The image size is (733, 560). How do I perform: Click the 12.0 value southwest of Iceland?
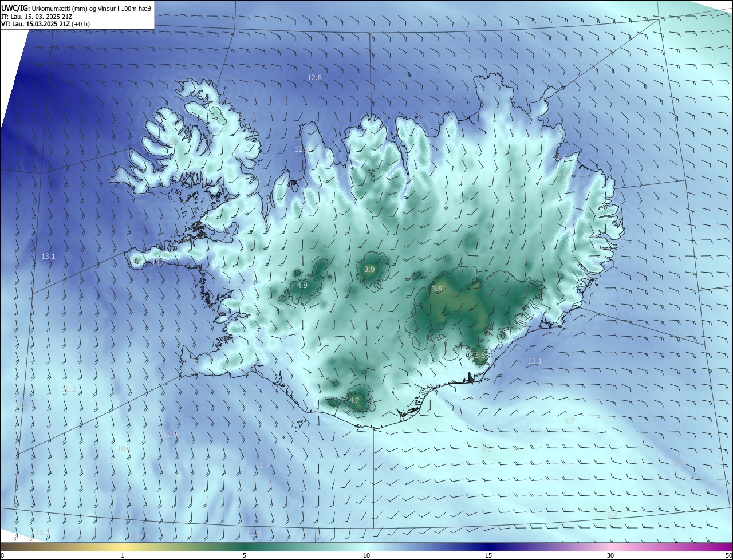[x=171, y=435]
